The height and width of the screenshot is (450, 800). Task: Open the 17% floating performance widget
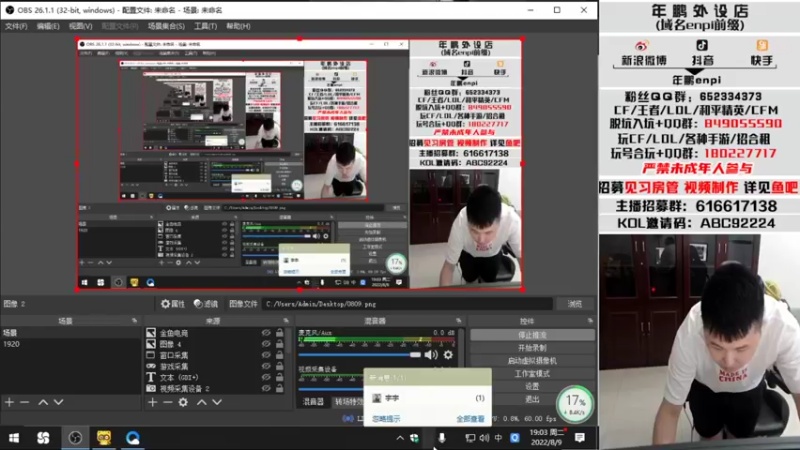coord(575,404)
